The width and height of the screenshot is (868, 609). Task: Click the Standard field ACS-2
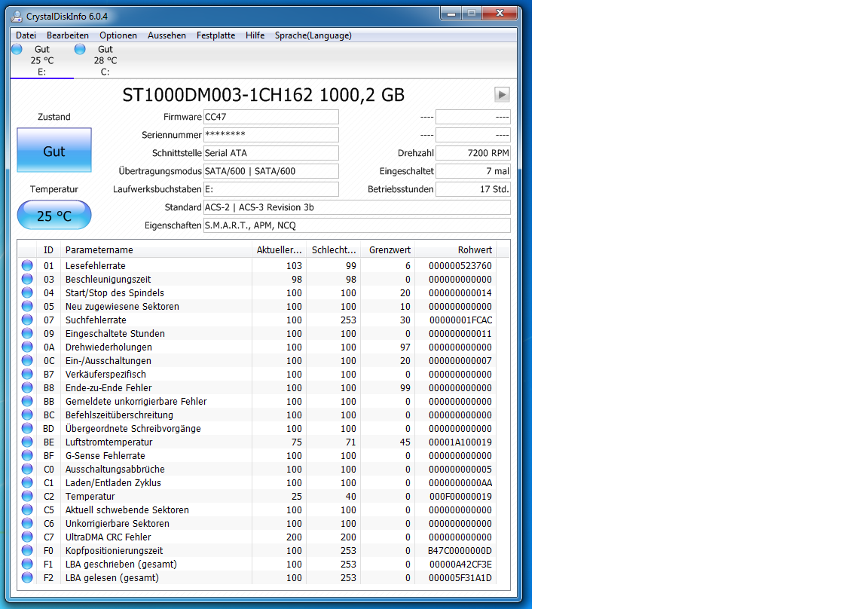[357, 207]
